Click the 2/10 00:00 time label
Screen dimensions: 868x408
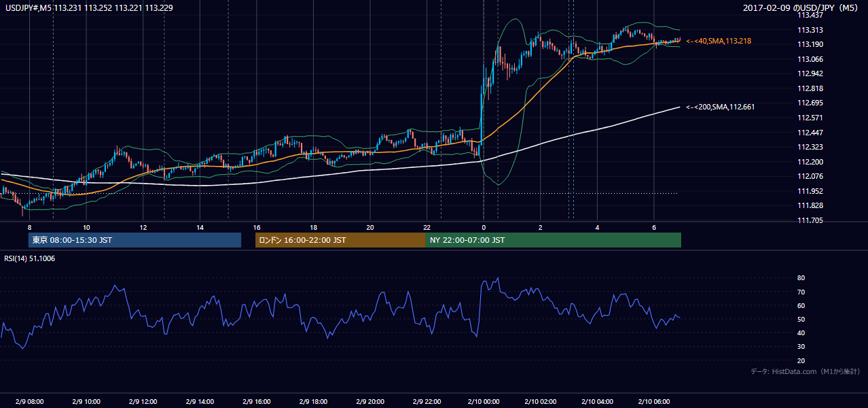pos(483,401)
